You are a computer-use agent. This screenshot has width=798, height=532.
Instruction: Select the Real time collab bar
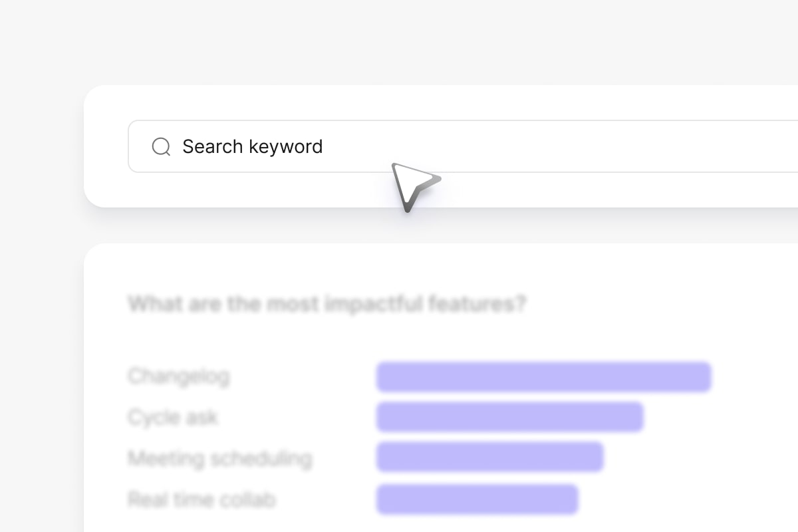[477, 499]
